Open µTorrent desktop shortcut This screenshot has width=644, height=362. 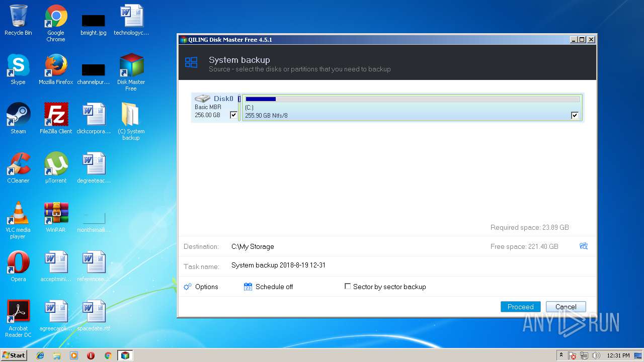[56, 168]
